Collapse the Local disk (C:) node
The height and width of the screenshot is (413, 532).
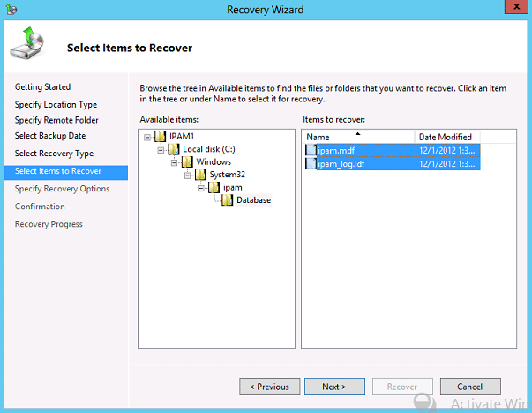(x=161, y=150)
